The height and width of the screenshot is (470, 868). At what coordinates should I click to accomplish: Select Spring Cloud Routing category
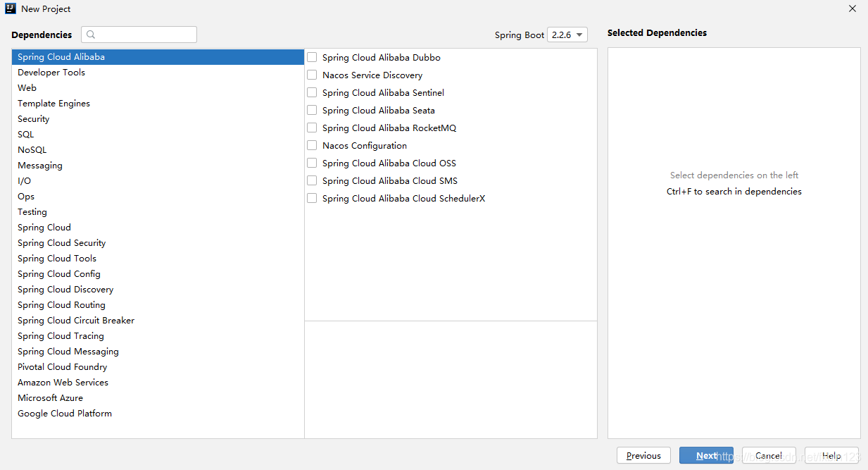(x=158, y=305)
